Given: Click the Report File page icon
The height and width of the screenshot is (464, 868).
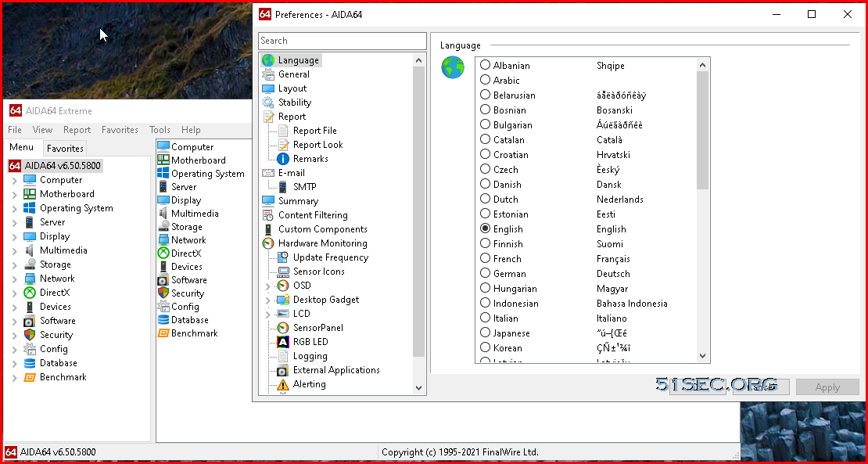Looking at the screenshot, I should pos(283,131).
